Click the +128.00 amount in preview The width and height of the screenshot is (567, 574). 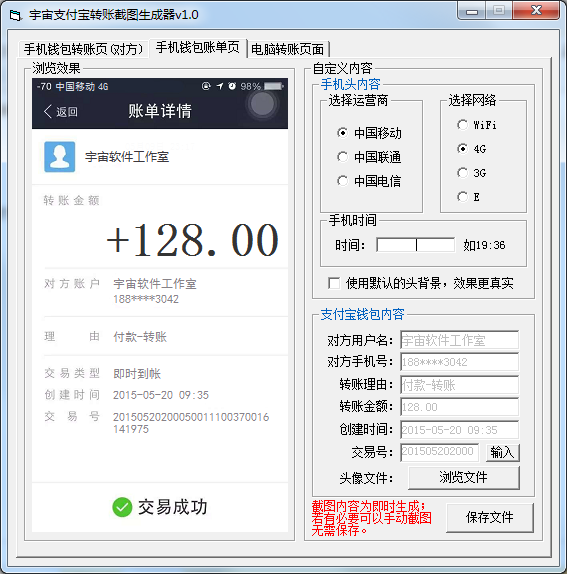[192, 240]
